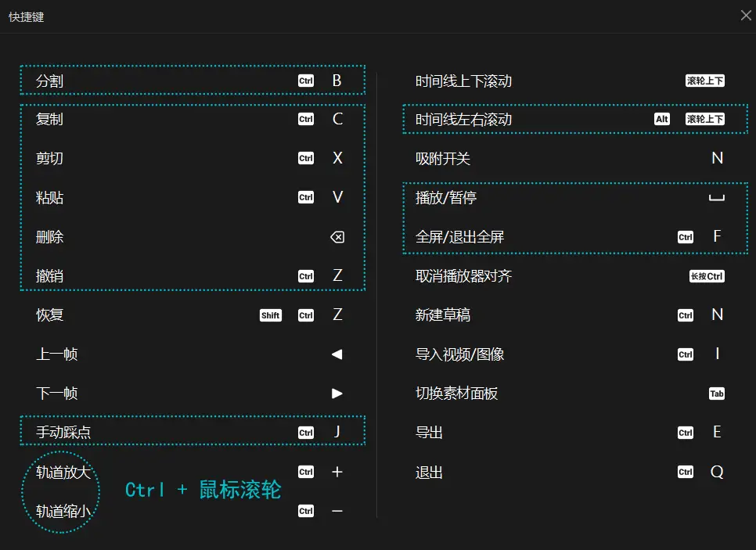The image size is (756, 550).
Task: Click the Shift key badge beside 恢复
Action: 271,315
